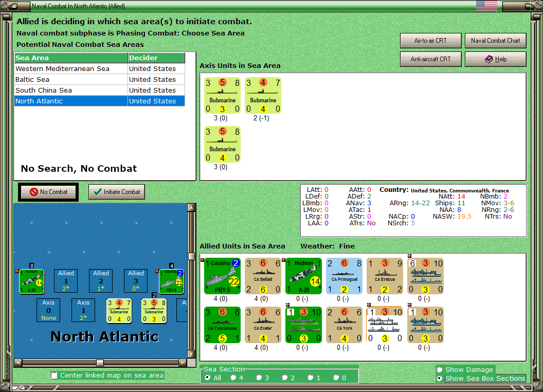Select the CA York cruiser counter
The width and height of the screenshot is (543, 392).
[344, 325]
